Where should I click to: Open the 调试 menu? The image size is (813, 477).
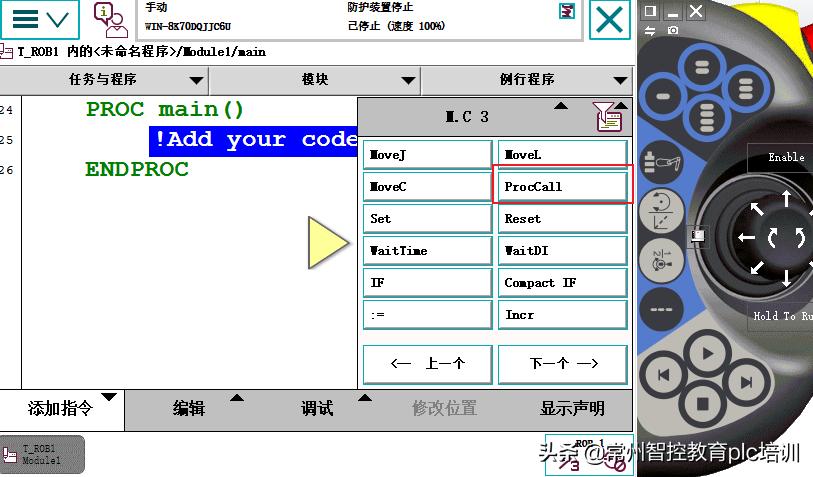click(317, 409)
